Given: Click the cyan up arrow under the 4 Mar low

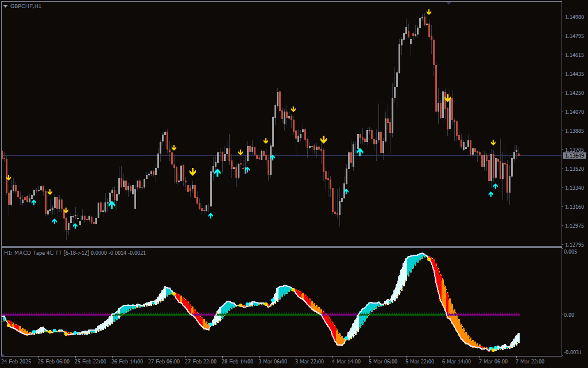Looking at the screenshot, I should (346, 191).
